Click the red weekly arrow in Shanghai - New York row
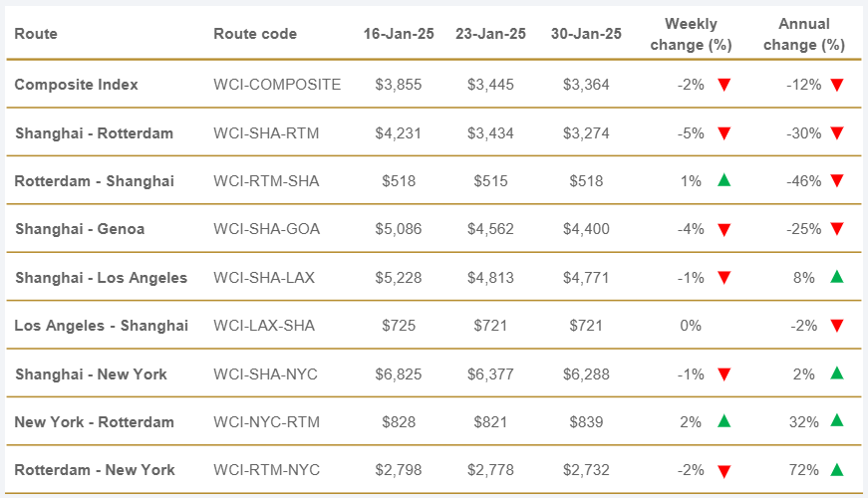 point(724,374)
